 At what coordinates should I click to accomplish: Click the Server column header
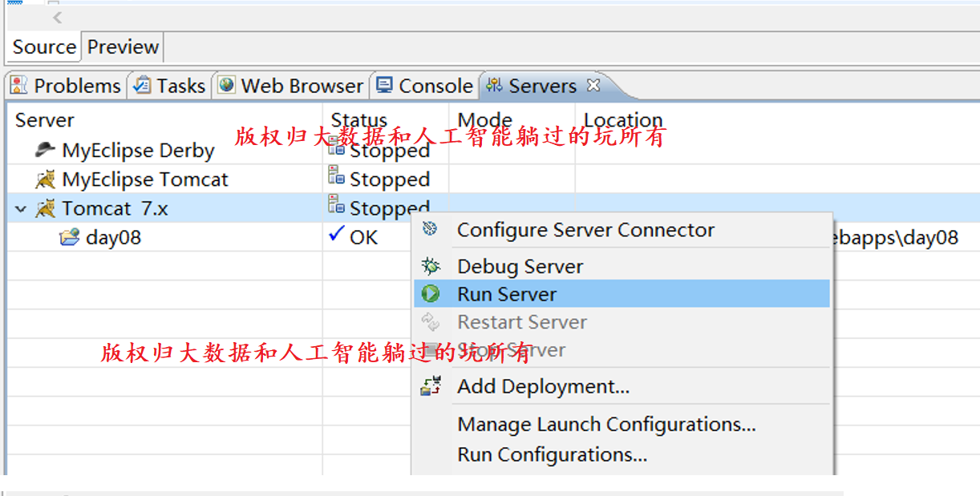[44, 120]
